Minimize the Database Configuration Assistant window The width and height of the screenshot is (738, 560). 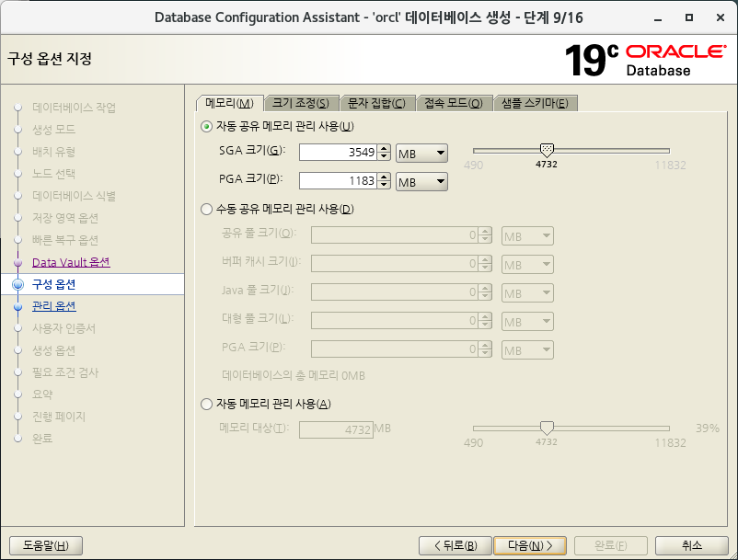point(658,17)
